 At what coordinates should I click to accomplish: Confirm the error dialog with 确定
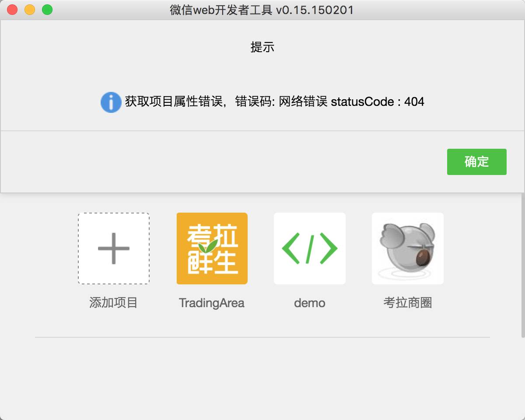tap(476, 162)
